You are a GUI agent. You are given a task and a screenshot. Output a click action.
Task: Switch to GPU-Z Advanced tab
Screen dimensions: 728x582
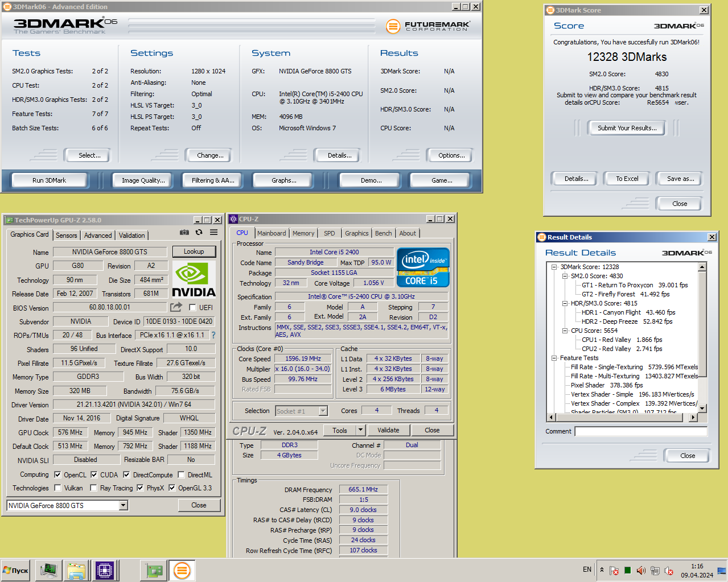[98, 236]
